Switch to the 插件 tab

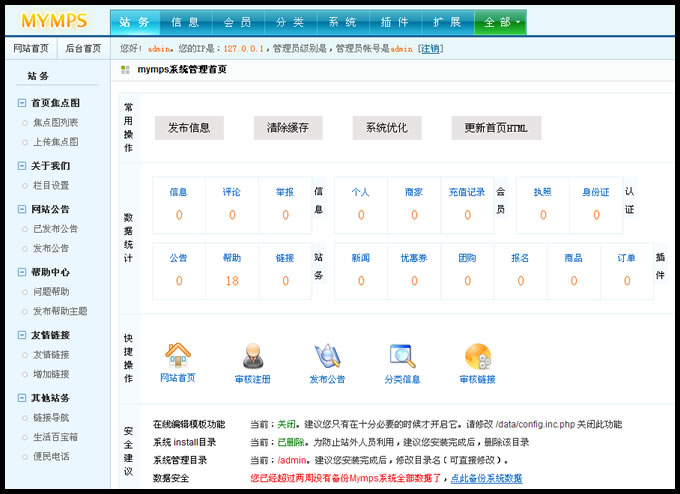tap(396, 22)
